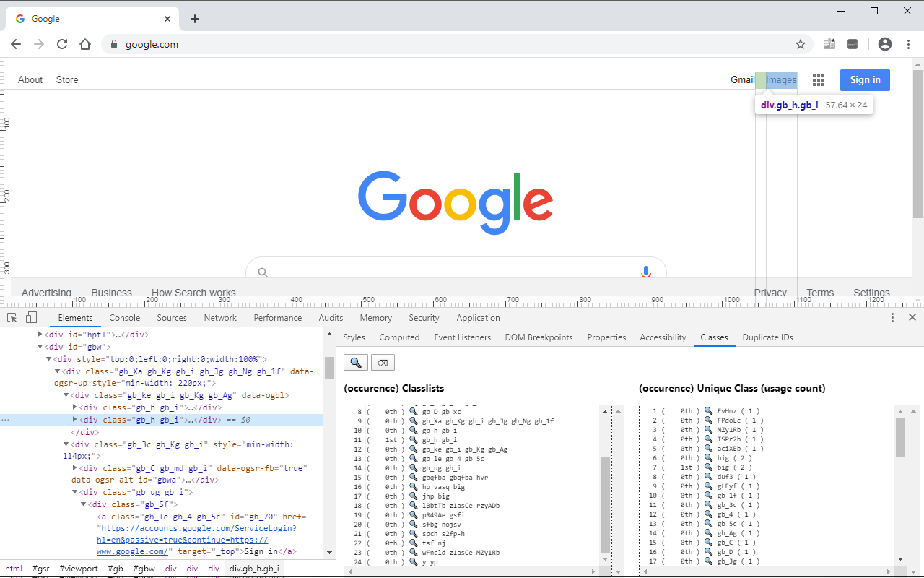
Task: Open the Sources tab
Action: click(172, 318)
